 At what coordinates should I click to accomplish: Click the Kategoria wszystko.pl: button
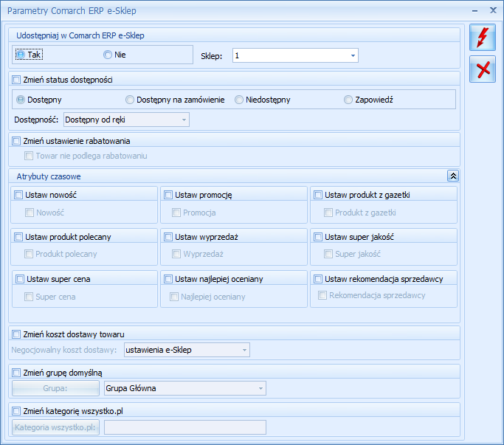tap(55, 427)
